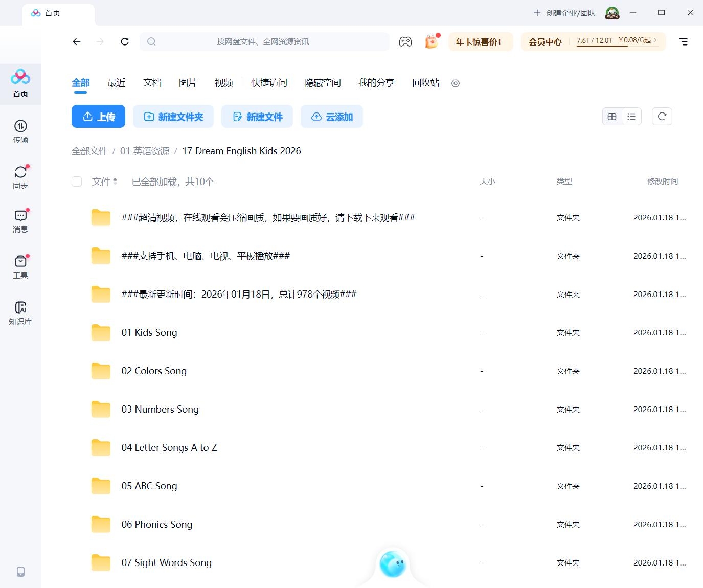Switch to grid view layout
This screenshot has height=588, width=703.
click(612, 116)
